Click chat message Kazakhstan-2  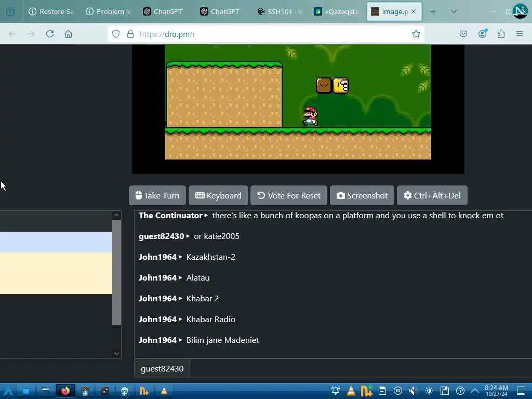click(x=211, y=257)
